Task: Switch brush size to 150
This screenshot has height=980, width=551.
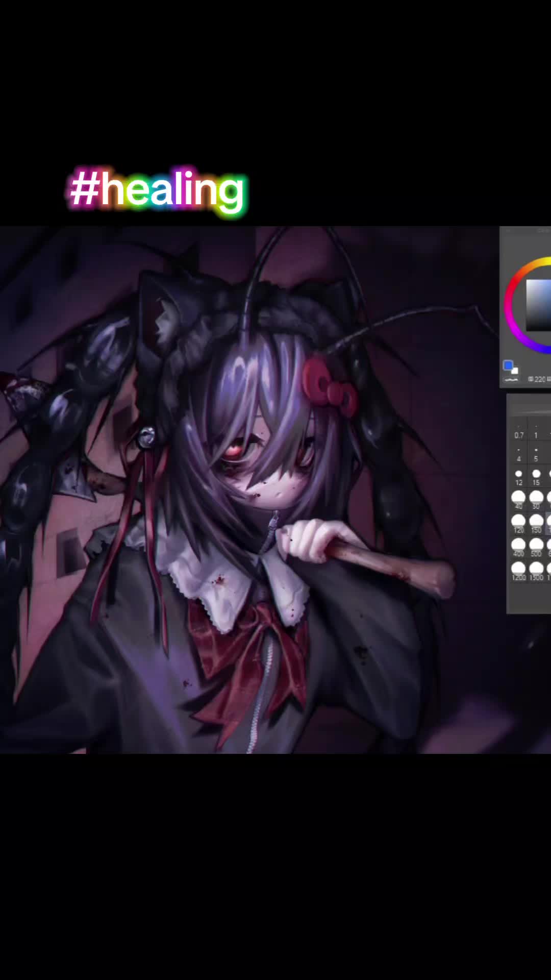Action: pyautogui.click(x=536, y=524)
